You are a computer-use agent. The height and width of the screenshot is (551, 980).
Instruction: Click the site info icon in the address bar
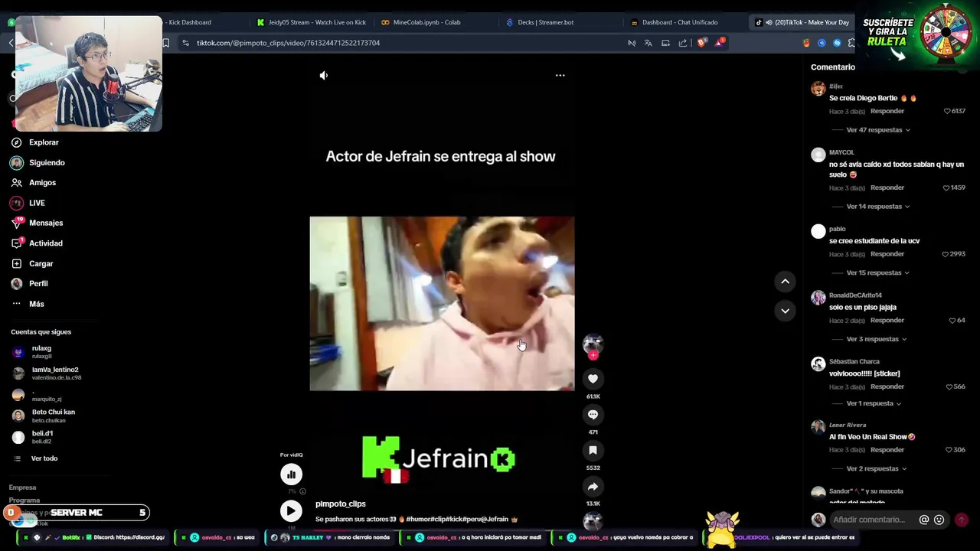point(186,43)
